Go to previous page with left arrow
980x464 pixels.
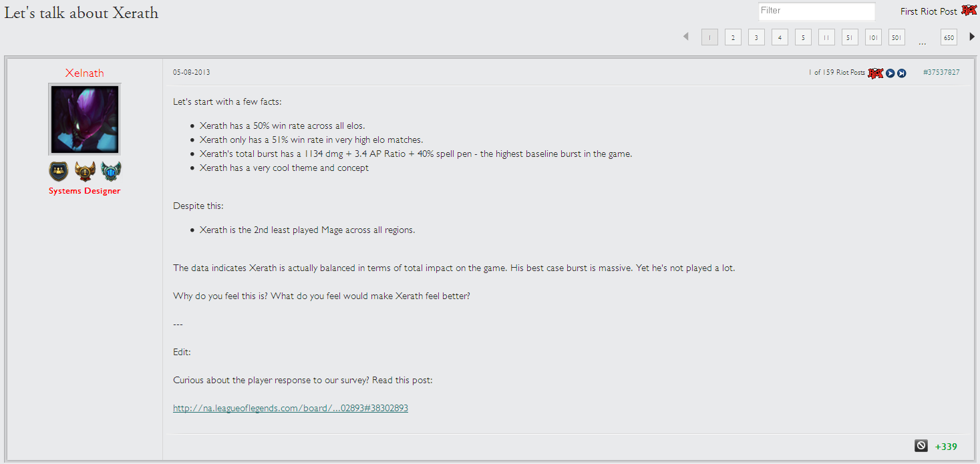click(685, 37)
